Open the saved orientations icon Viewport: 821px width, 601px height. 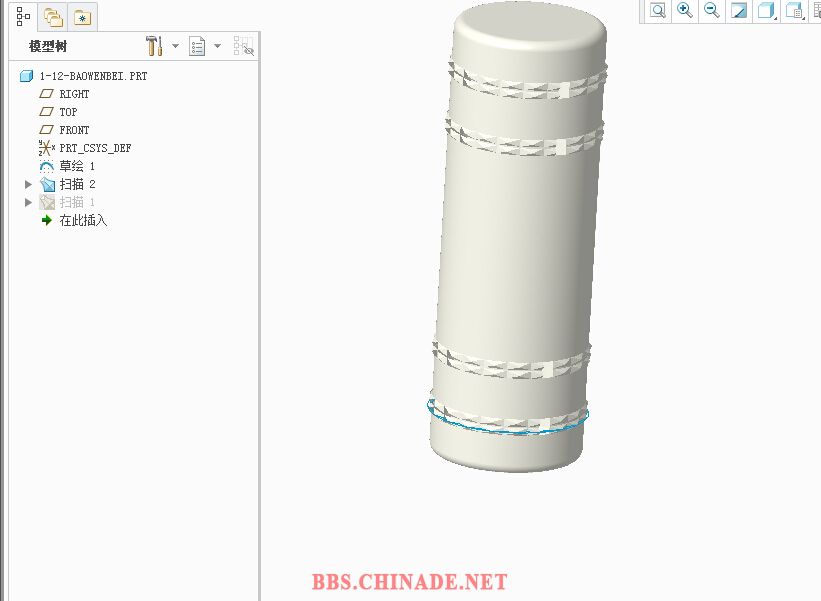[794, 10]
